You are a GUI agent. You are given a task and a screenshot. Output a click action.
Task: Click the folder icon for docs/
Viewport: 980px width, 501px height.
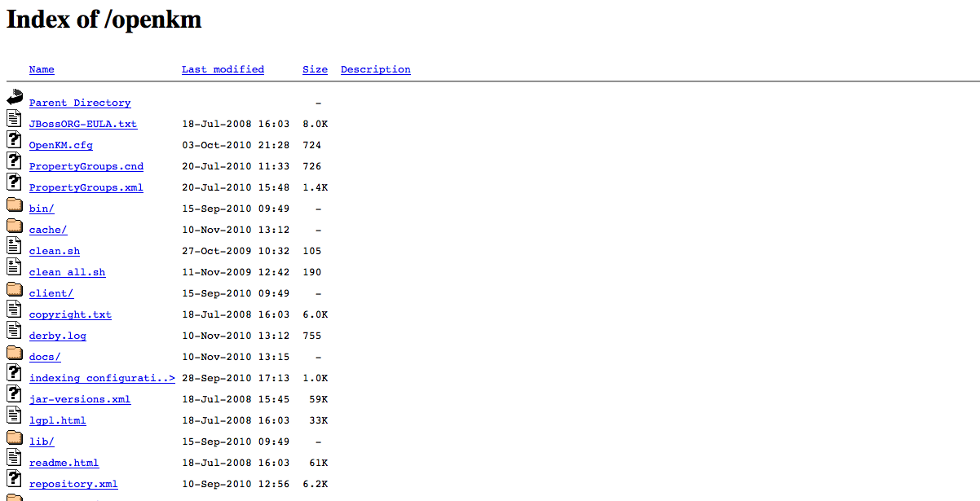coord(15,352)
